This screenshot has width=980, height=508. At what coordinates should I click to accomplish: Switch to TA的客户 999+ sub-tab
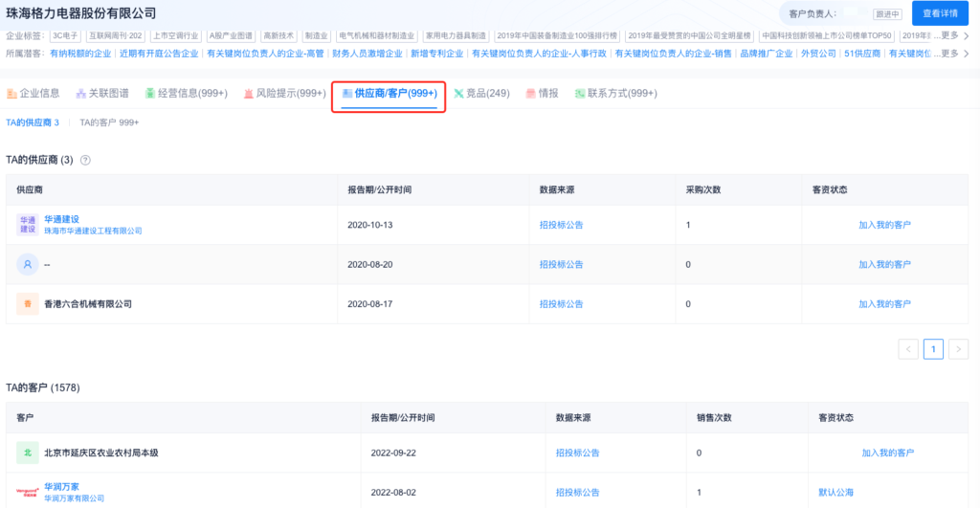point(109,123)
